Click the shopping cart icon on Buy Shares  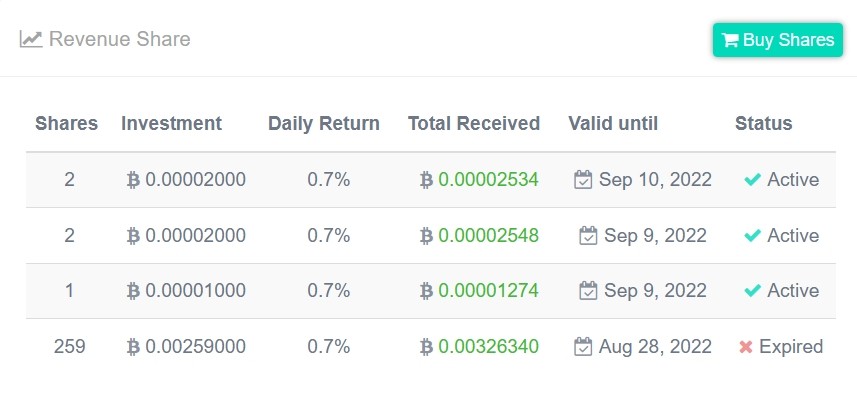pyautogui.click(x=730, y=40)
